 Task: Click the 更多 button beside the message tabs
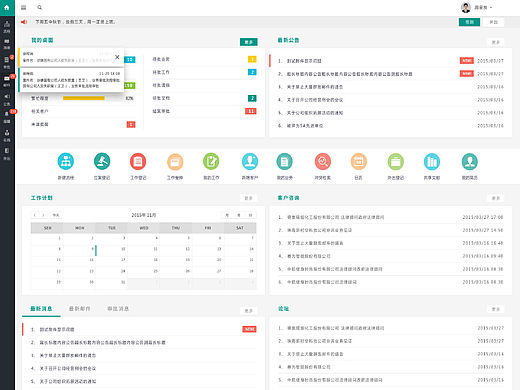click(248, 310)
